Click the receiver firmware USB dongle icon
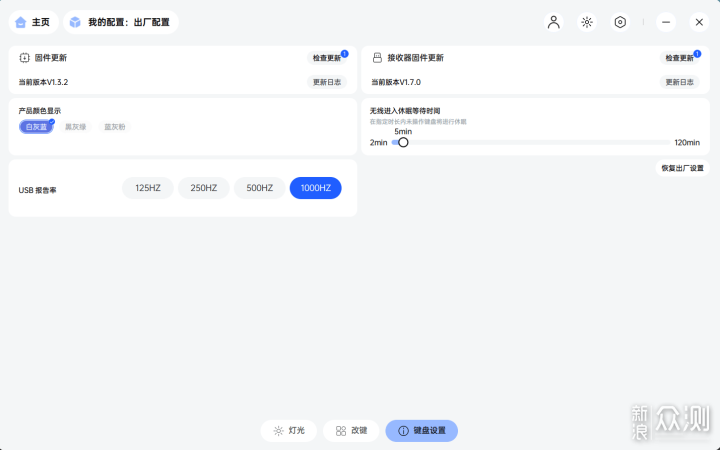 (x=377, y=57)
